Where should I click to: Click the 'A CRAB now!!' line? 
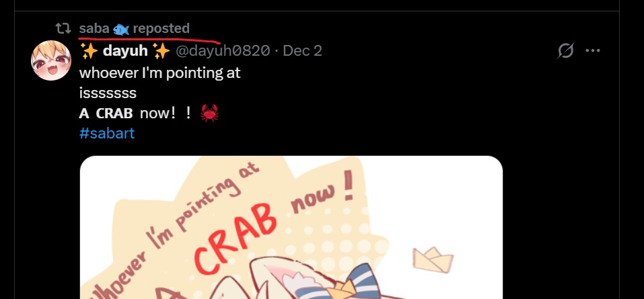tap(135, 113)
